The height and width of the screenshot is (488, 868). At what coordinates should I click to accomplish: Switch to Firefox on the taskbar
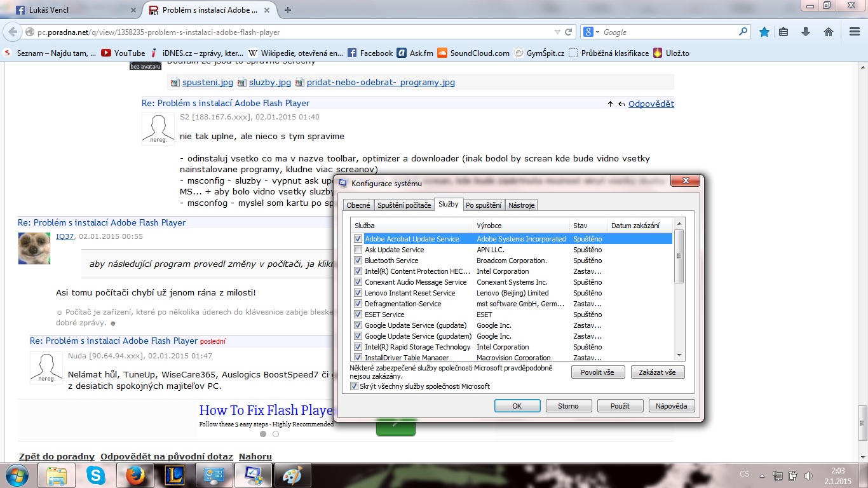pos(136,475)
